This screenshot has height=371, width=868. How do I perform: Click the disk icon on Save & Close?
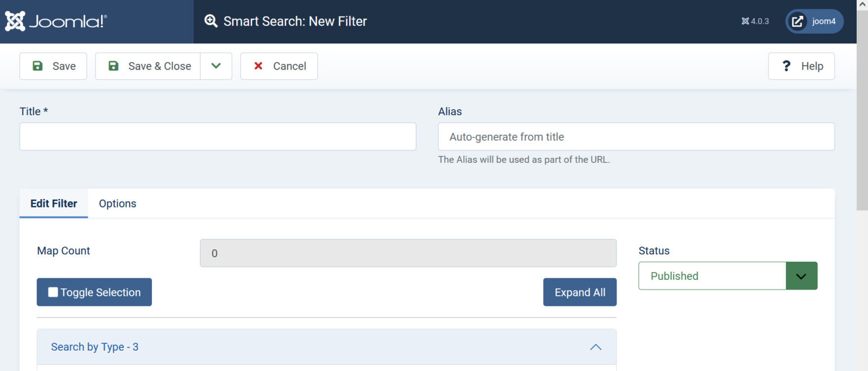pos(113,66)
